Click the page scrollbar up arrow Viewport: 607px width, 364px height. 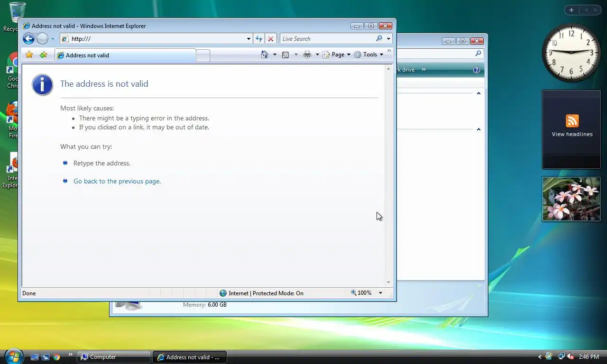[388, 69]
